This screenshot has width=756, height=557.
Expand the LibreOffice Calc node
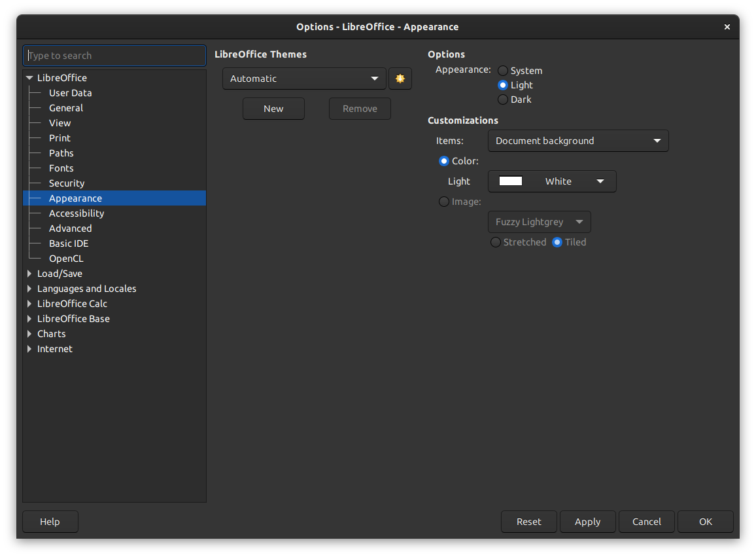coord(29,304)
